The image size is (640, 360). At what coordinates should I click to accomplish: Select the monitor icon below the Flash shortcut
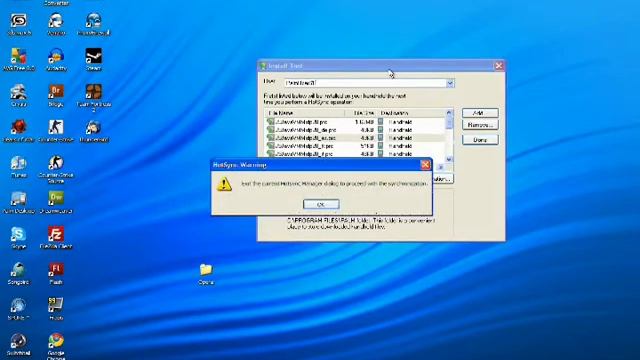56,309
